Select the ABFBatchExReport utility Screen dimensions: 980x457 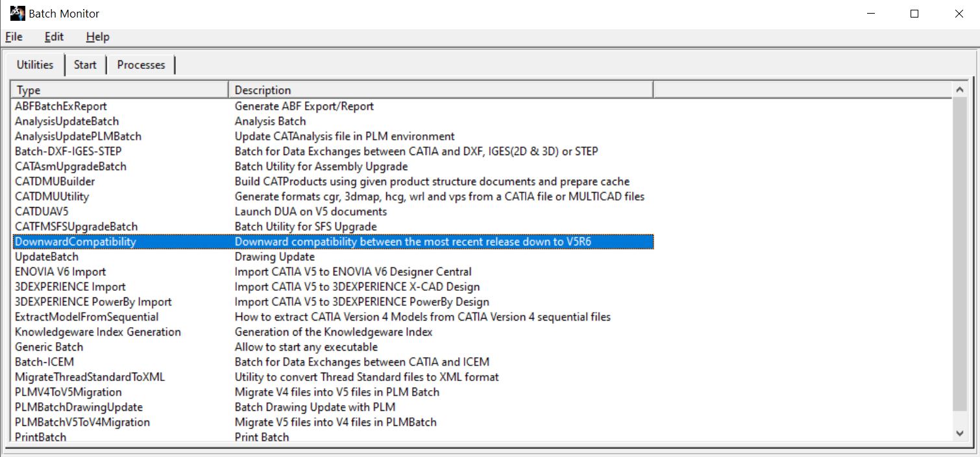coord(61,106)
